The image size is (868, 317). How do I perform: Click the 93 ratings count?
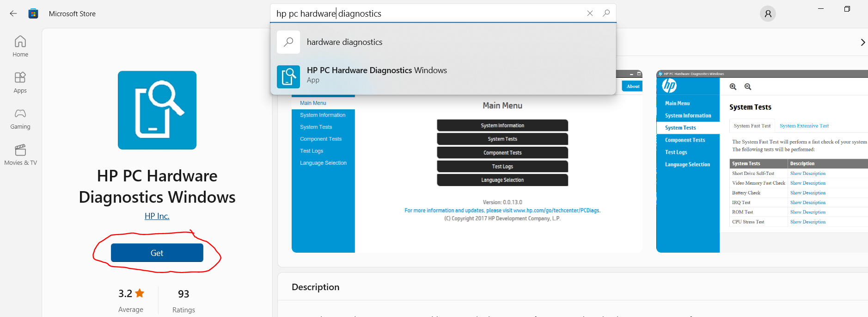point(183,294)
